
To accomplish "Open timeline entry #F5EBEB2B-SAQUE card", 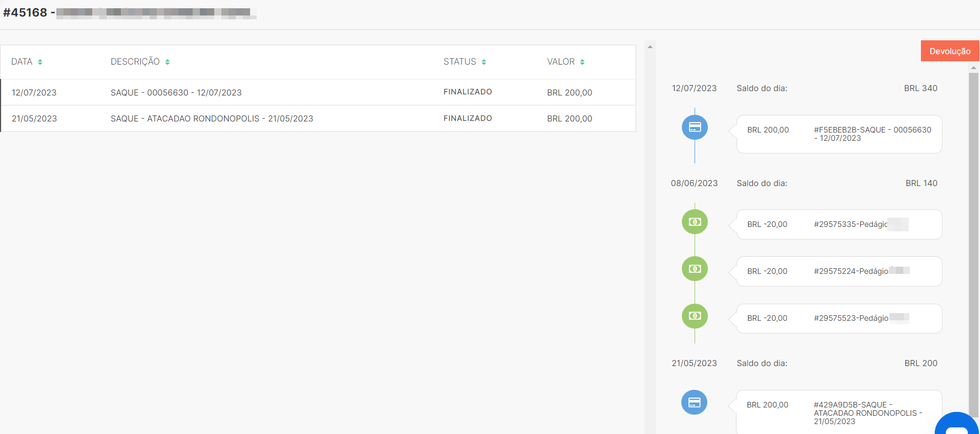I will point(839,134).
